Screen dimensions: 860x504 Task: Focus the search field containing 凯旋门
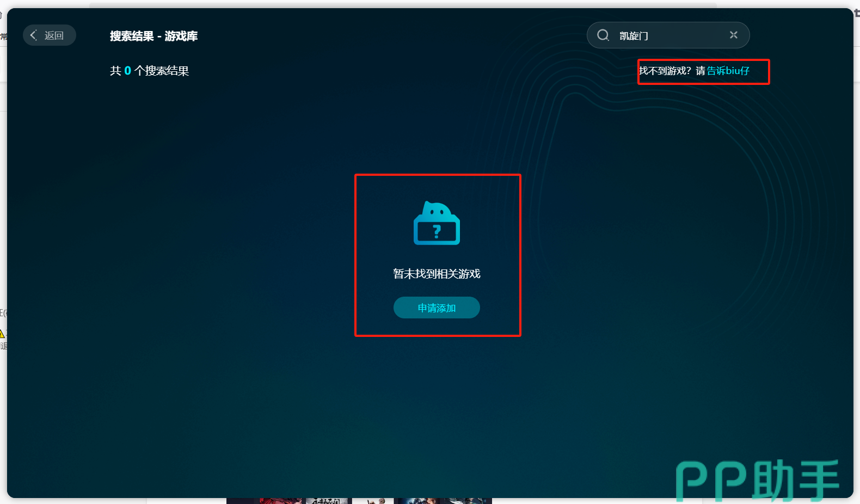click(669, 36)
